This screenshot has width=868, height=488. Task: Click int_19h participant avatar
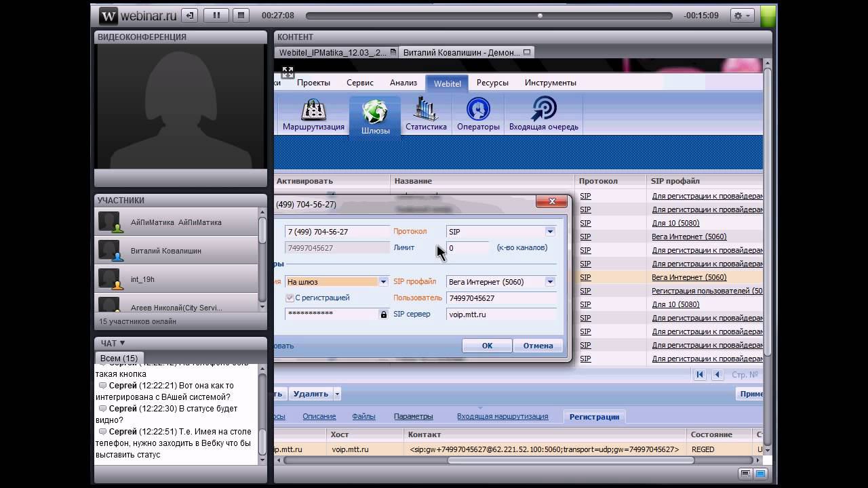click(111, 279)
